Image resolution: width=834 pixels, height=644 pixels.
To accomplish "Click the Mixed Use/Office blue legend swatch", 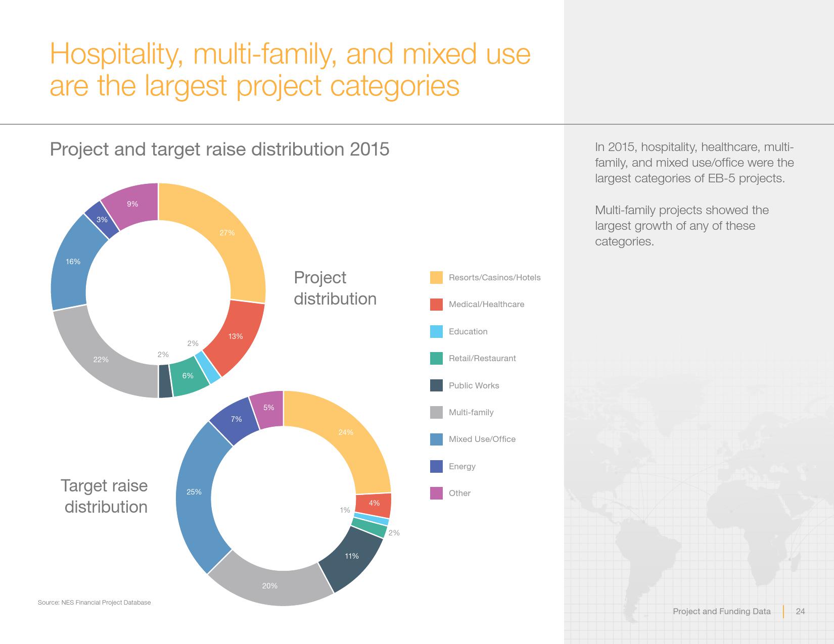I will coord(436,439).
